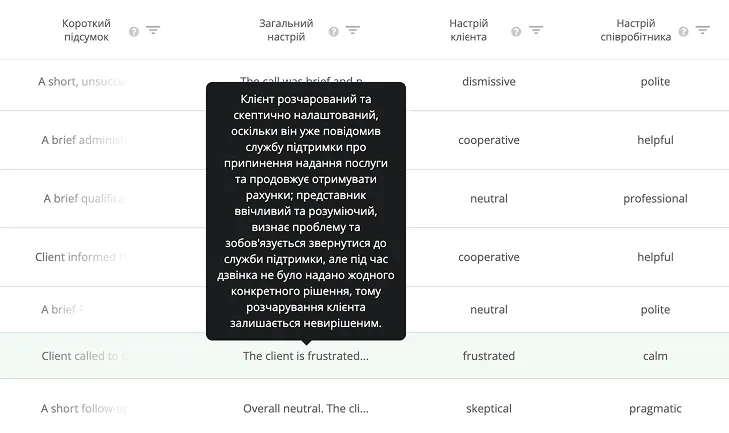Open the 'A short follow-up' summary cell
This screenshot has width=729, height=433.
(84, 409)
